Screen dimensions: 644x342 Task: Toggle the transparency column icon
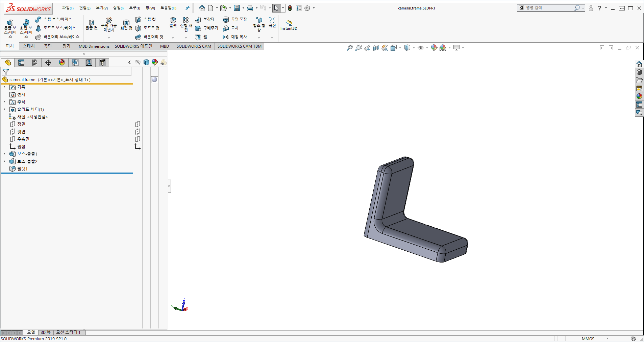[x=163, y=62]
